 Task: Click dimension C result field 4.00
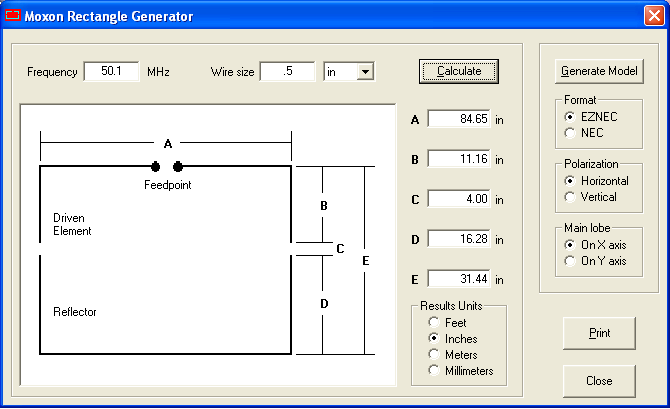pos(459,199)
